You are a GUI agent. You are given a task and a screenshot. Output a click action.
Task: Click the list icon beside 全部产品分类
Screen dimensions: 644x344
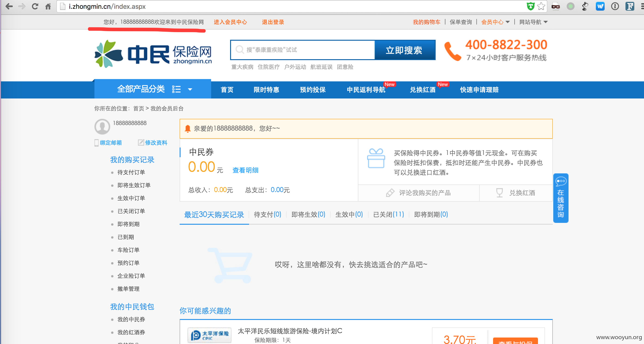tap(176, 89)
